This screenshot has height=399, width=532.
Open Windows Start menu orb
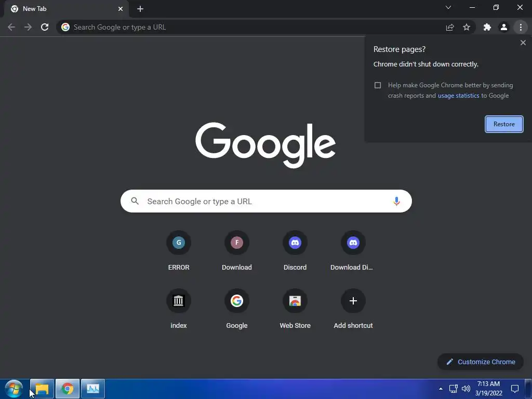(14, 389)
